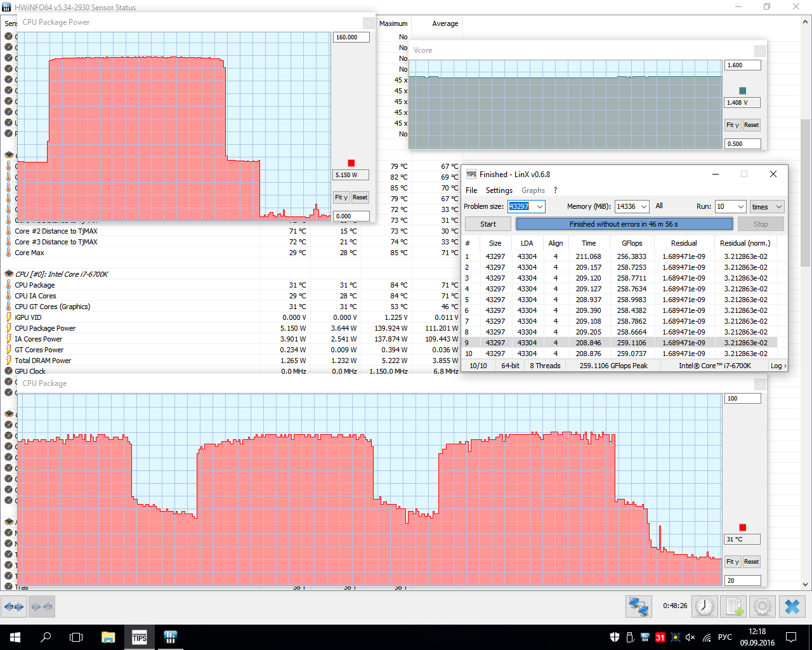Expand the Log panel in LinX status bar
Screen dimensions: 812x650
coord(778,366)
